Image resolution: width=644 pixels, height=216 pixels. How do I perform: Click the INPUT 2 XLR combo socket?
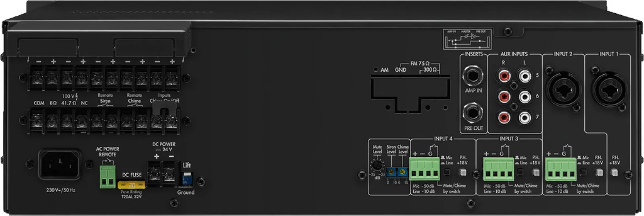pyautogui.click(x=563, y=90)
